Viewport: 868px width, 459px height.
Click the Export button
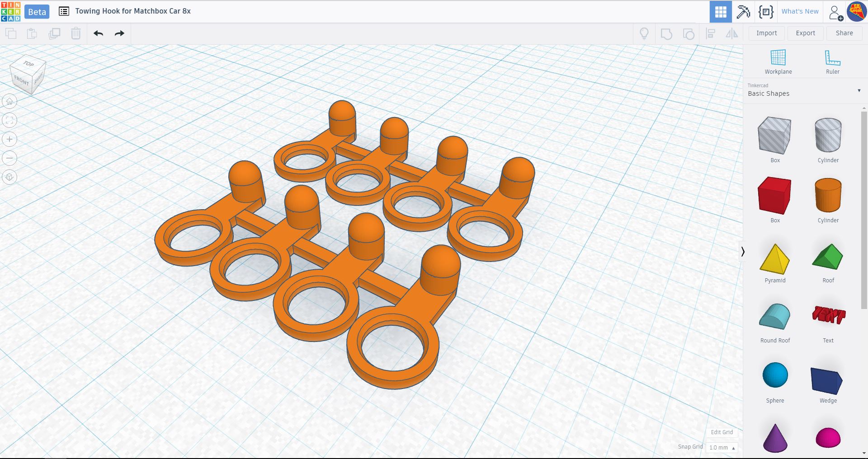(805, 33)
